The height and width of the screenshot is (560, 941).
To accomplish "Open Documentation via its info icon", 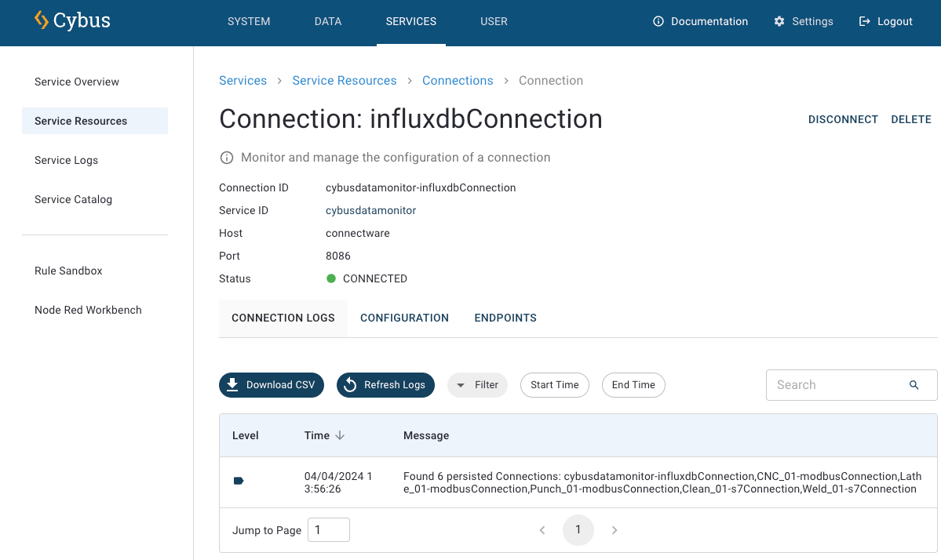I will [x=658, y=22].
